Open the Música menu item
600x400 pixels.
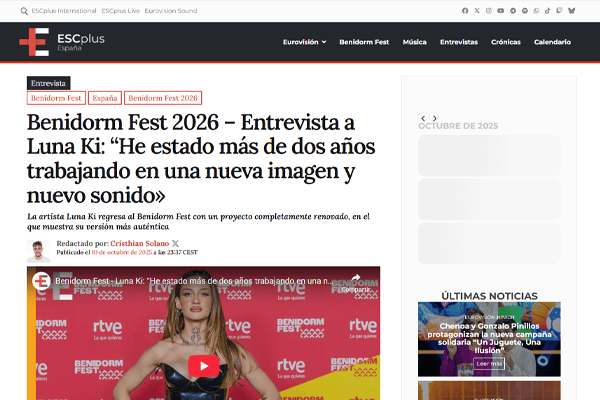pyautogui.click(x=414, y=42)
